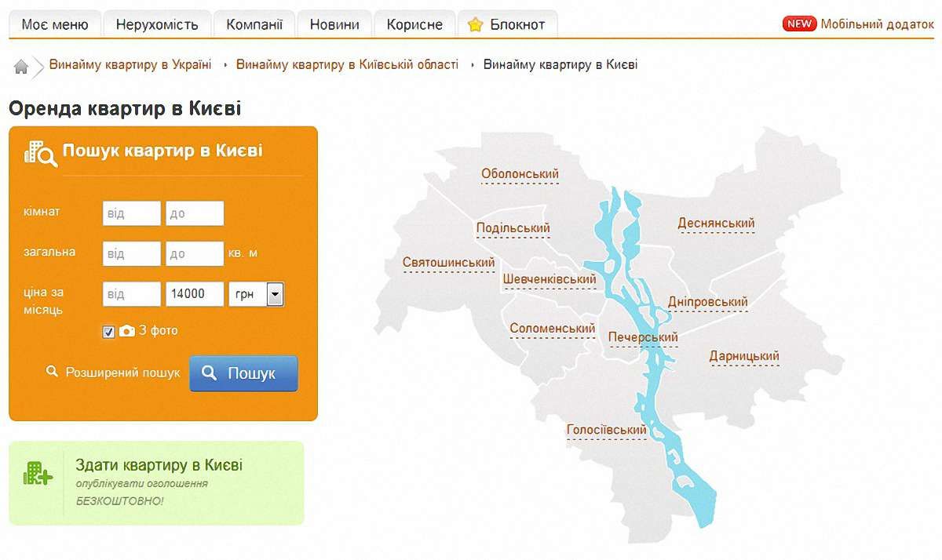Pick the Дніпровський district label

[708, 302]
